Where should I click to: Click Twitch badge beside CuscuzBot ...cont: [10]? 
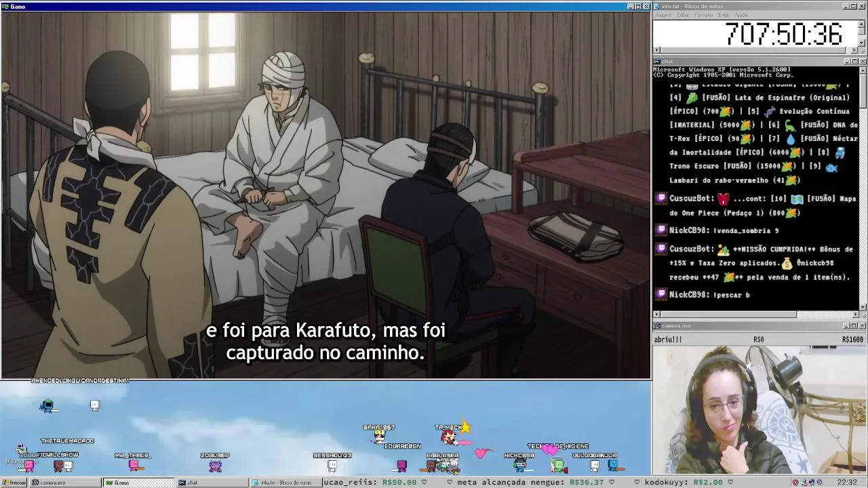661,199
